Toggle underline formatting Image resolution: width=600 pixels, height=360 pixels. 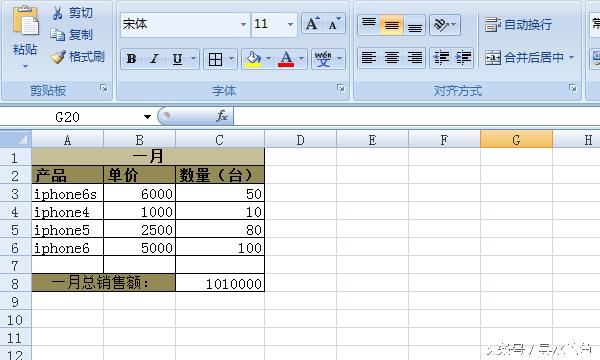pyautogui.click(x=178, y=59)
